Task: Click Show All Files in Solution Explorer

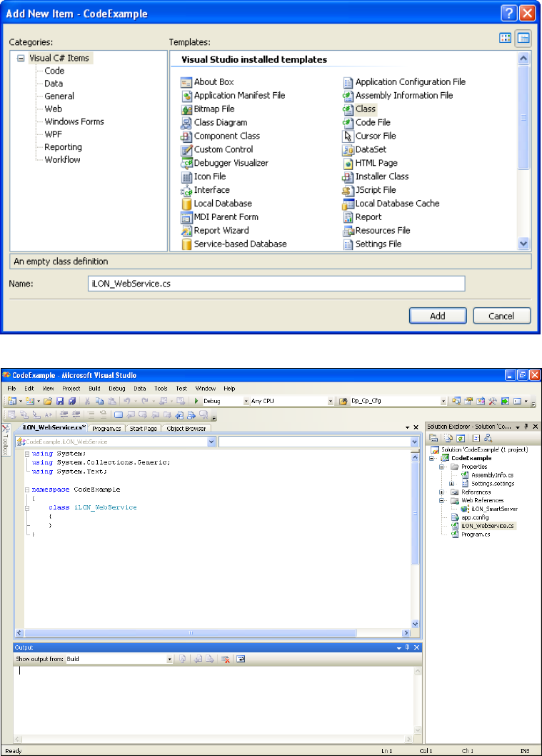Action: (448, 438)
